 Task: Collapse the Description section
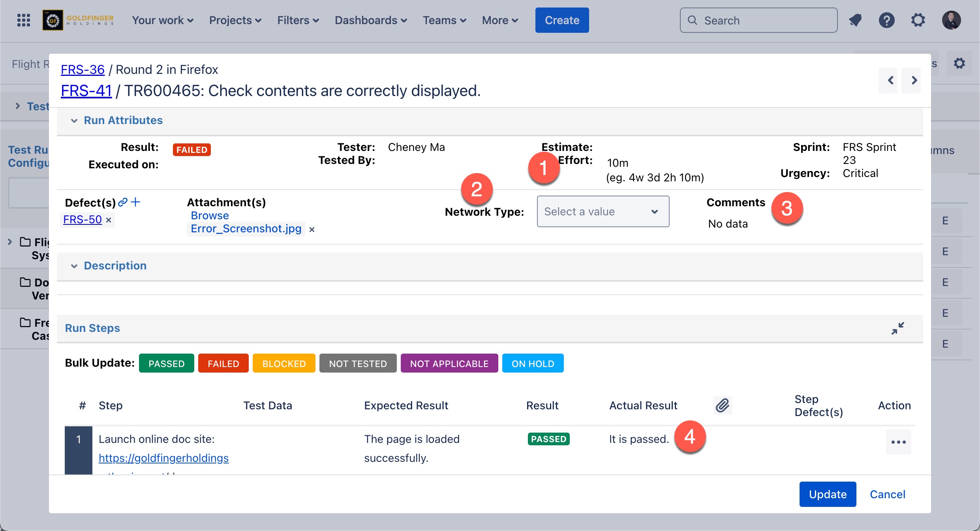[x=74, y=266]
